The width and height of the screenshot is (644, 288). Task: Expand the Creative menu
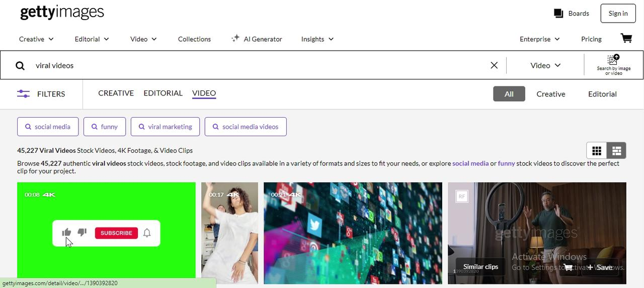click(x=36, y=39)
